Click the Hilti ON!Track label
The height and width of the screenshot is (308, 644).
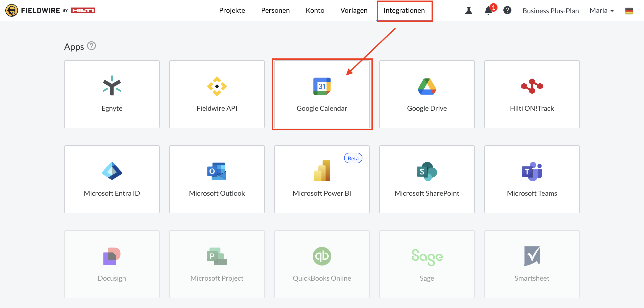tap(532, 108)
